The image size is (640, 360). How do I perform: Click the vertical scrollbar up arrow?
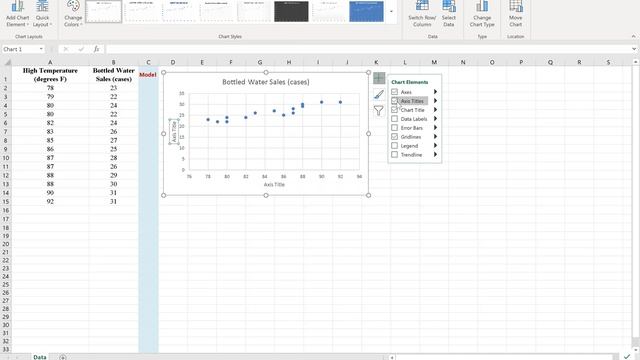point(636,62)
